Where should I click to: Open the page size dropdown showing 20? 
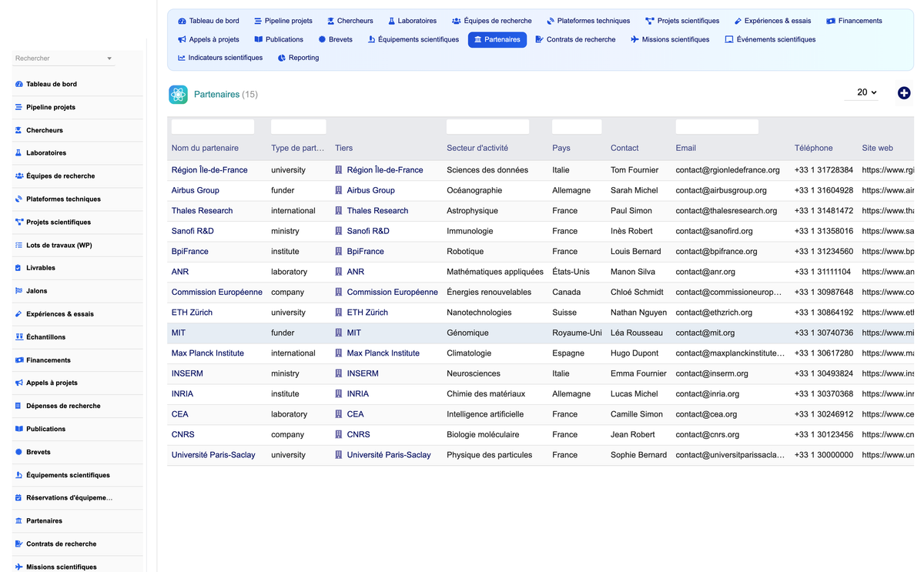861,92
